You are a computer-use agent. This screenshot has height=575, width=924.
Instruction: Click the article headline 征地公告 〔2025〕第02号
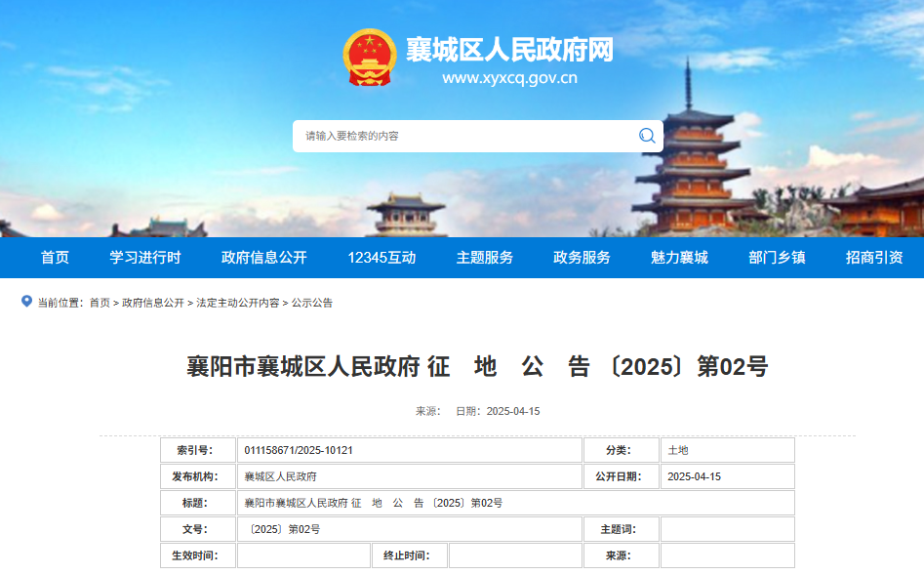tap(477, 366)
